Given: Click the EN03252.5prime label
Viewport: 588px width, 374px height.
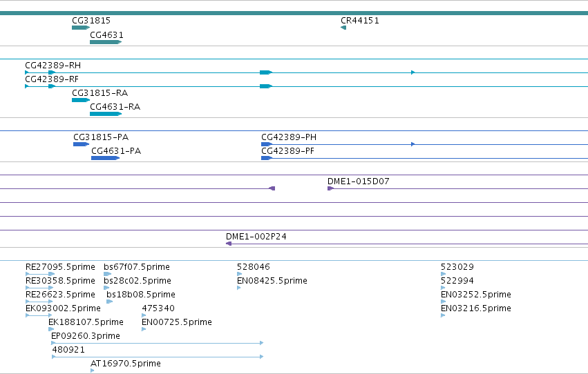Looking at the screenshot, I should pos(476,295).
